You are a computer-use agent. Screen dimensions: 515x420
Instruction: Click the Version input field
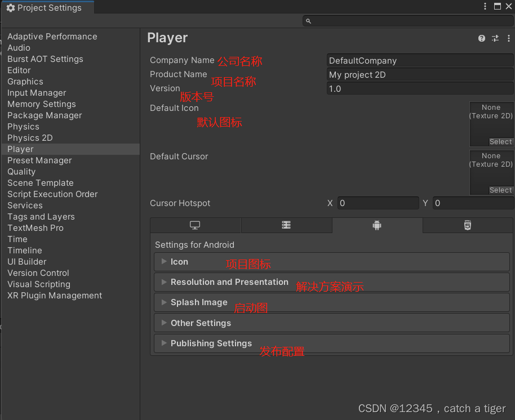(420, 88)
